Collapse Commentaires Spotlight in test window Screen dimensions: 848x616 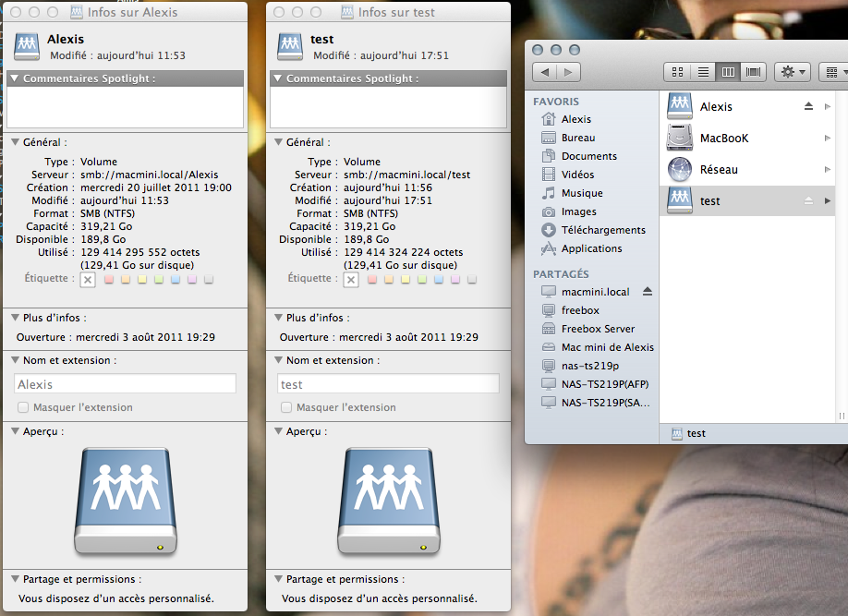(x=278, y=79)
